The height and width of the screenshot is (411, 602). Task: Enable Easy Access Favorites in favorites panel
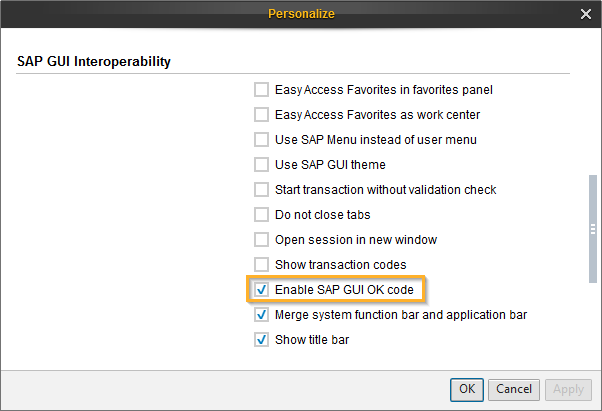tap(262, 90)
